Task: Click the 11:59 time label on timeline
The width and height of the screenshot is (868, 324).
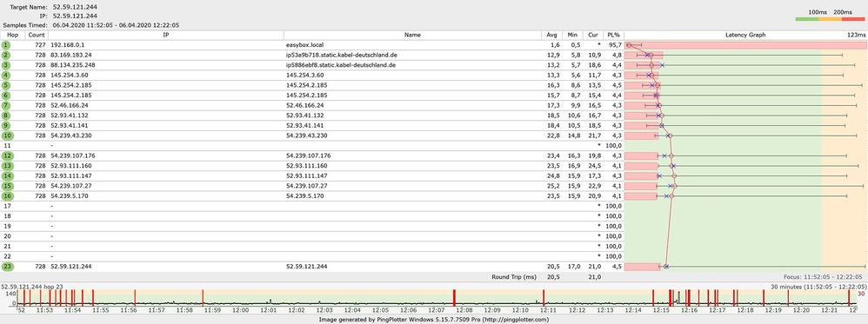Action: click(212, 311)
